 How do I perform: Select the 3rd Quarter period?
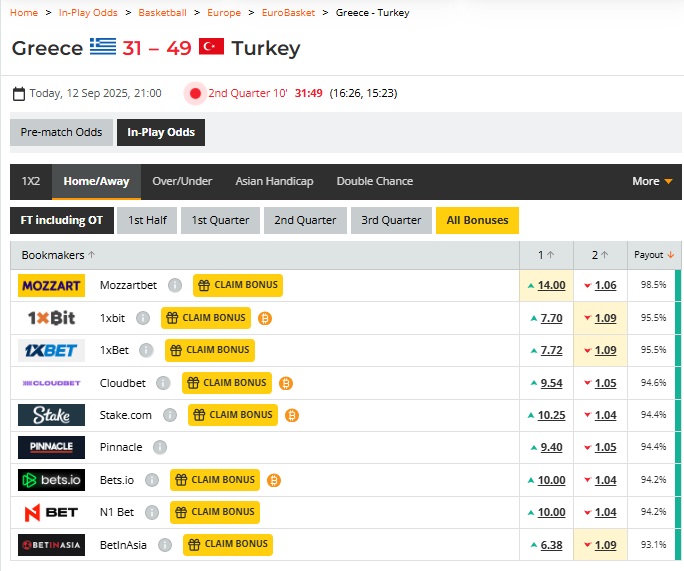[x=391, y=220]
